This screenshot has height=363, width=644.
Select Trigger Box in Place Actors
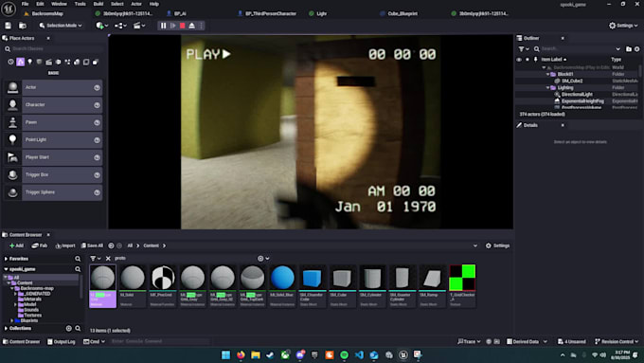pos(53,174)
